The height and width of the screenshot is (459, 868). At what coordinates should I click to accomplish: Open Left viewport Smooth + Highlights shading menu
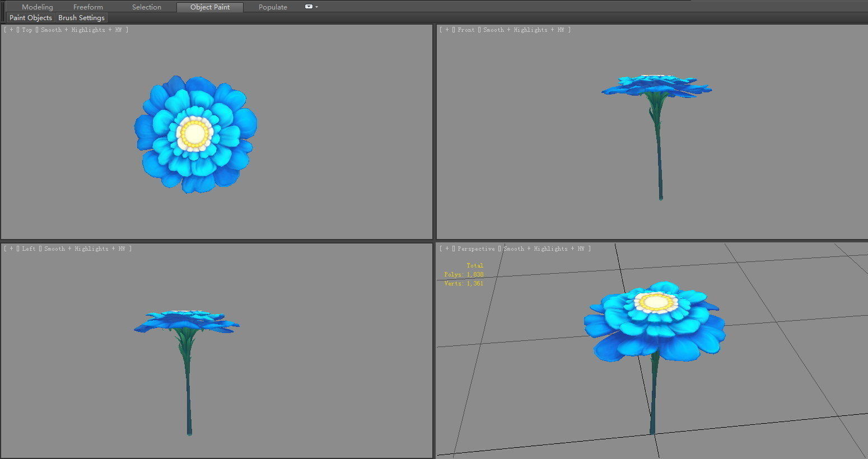(x=85, y=249)
